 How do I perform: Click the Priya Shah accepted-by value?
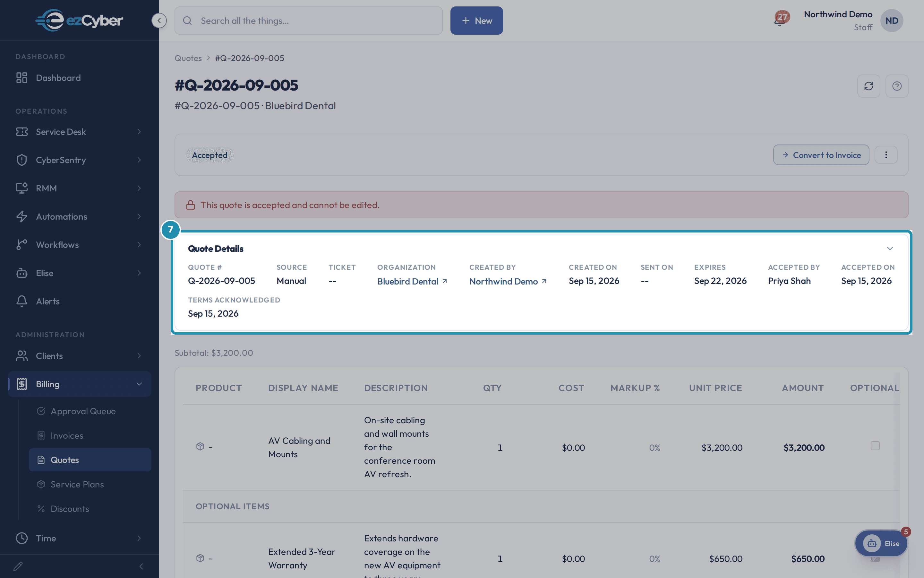789,281
